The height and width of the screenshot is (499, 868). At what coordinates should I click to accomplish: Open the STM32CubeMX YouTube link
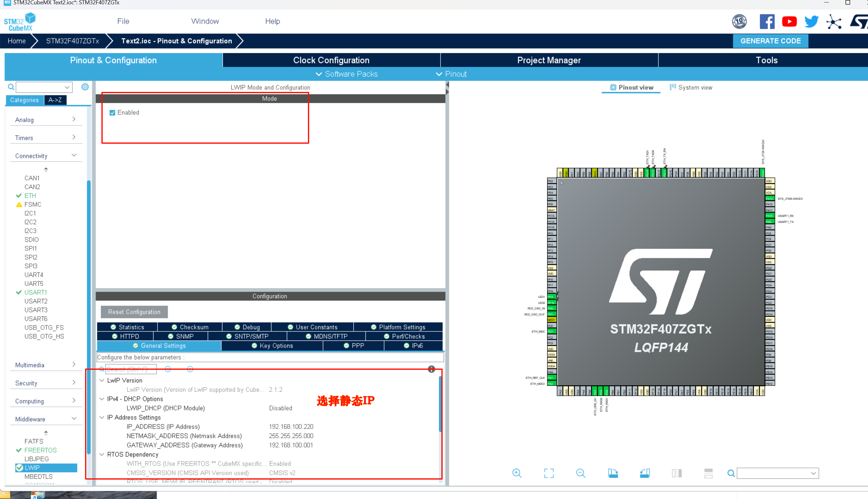[x=789, y=21]
